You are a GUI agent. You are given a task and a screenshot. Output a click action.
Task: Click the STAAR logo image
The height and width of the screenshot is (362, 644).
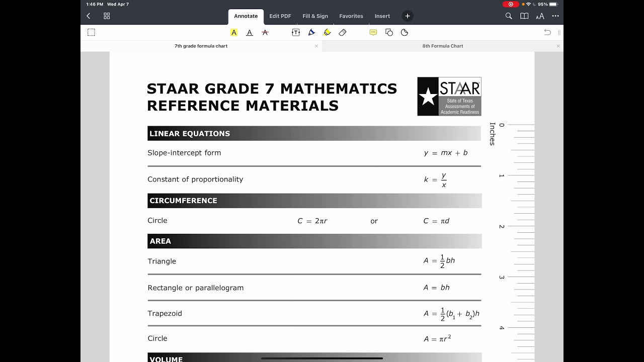(449, 97)
